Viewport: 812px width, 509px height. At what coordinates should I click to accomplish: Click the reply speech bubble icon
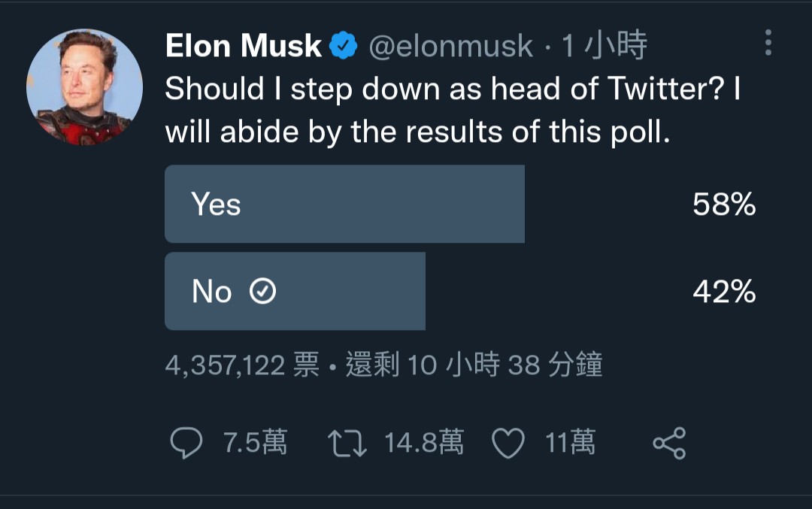[x=186, y=444]
